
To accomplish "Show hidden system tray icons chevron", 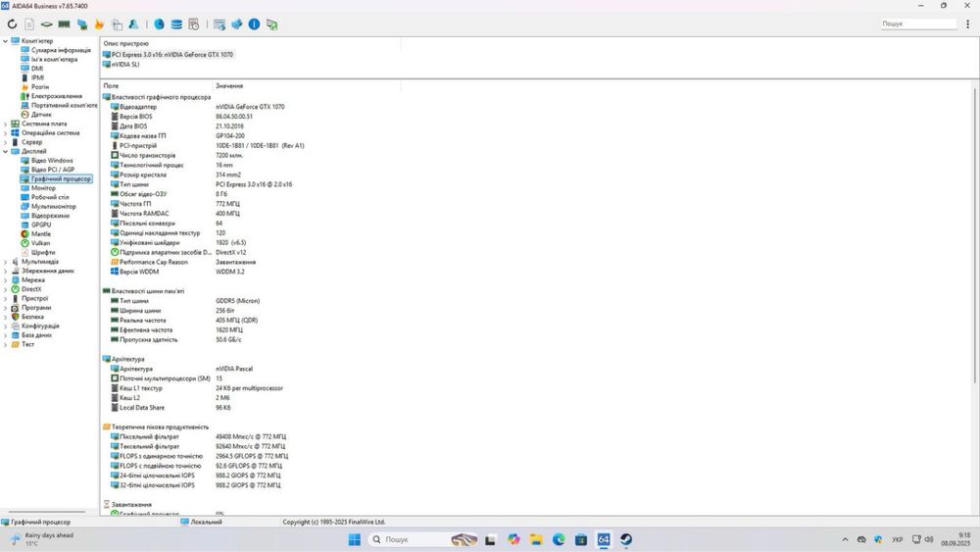I will pyautogui.click(x=845, y=539).
